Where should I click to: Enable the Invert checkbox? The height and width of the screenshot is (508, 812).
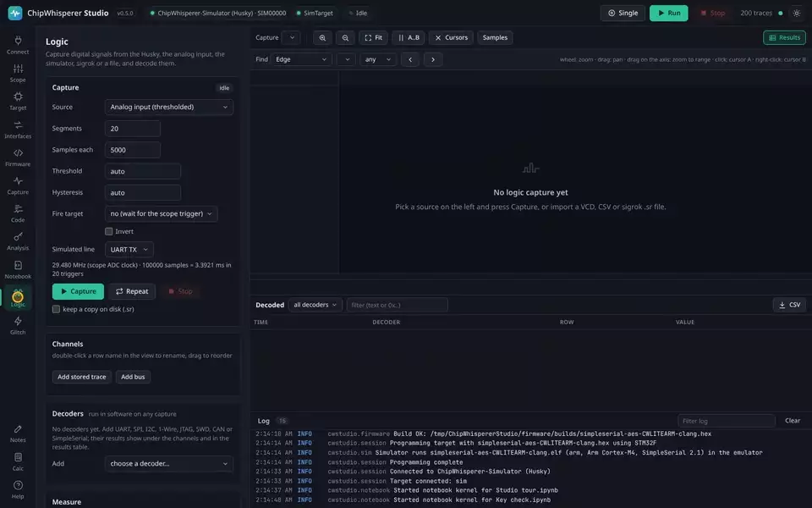[109, 231]
